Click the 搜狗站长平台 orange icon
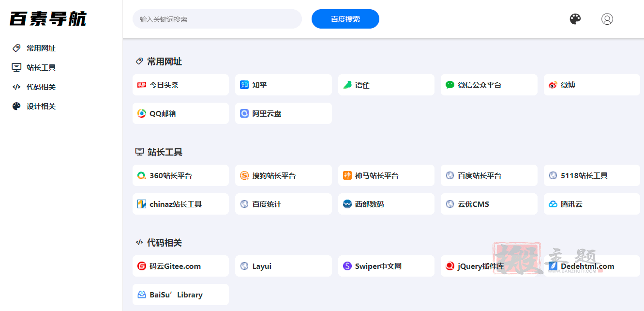The width and height of the screenshot is (644, 311). (x=244, y=175)
